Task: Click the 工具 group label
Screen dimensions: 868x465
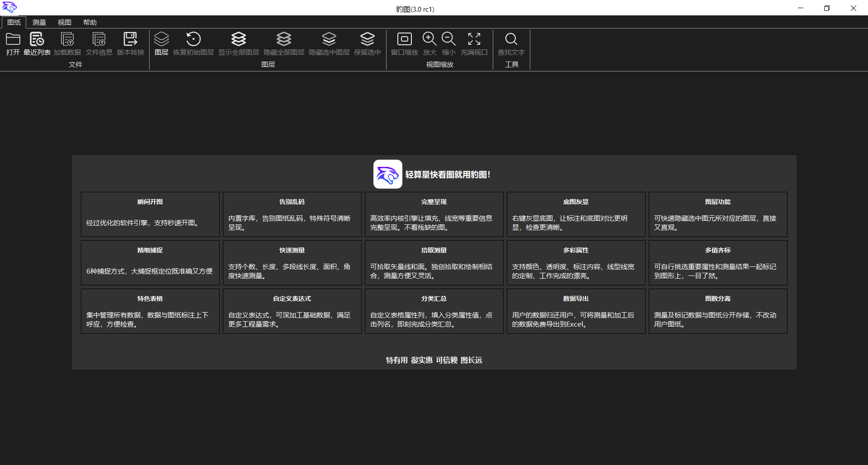Action: pyautogui.click(x=511, y=65)
